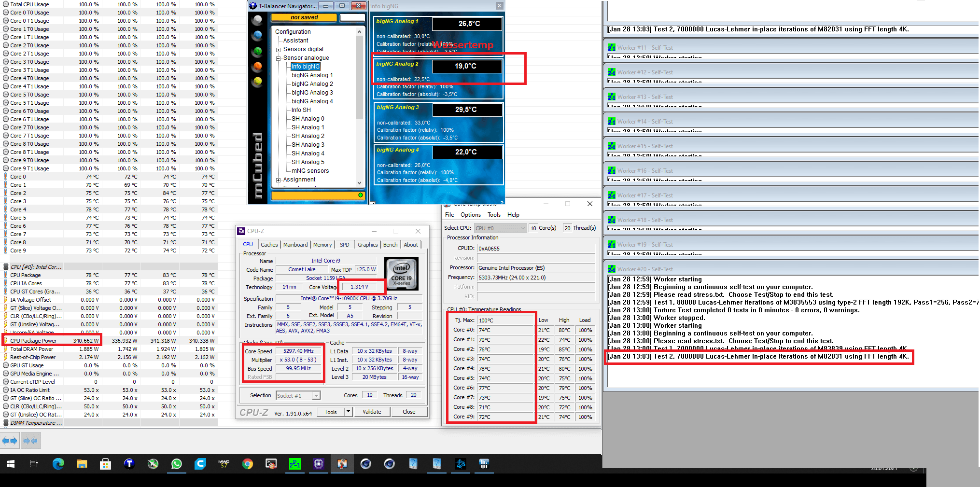Open Google Chrome from the taskbar
Viewport: 980px width, 487px height.
[248, 464]
